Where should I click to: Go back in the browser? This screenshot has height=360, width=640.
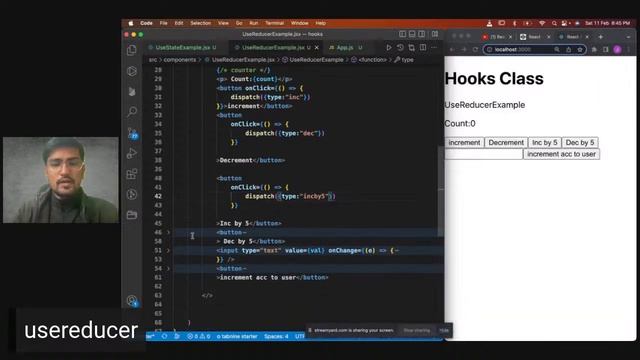coord(452,49)
